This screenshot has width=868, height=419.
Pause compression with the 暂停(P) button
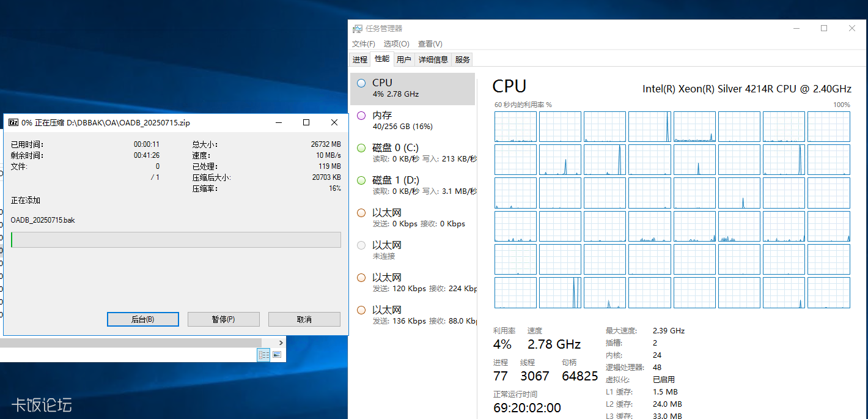coord(224,319)
